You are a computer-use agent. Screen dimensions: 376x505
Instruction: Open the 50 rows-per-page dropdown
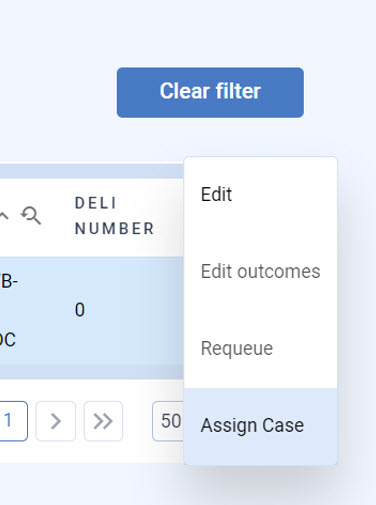168,421
